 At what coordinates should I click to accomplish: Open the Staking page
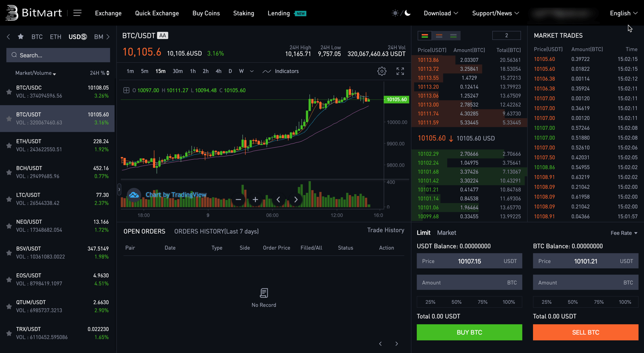click(244, 13)
